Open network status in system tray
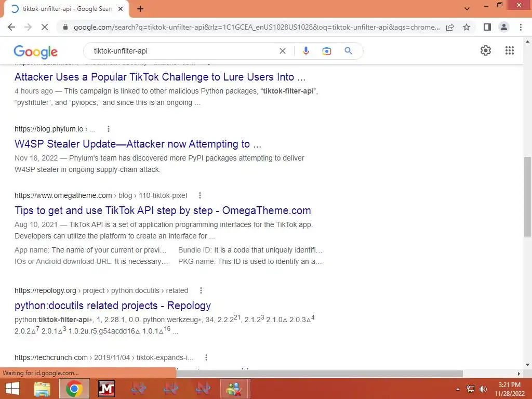532x399 pixels. pyautogui.click(x=471, y=389)
